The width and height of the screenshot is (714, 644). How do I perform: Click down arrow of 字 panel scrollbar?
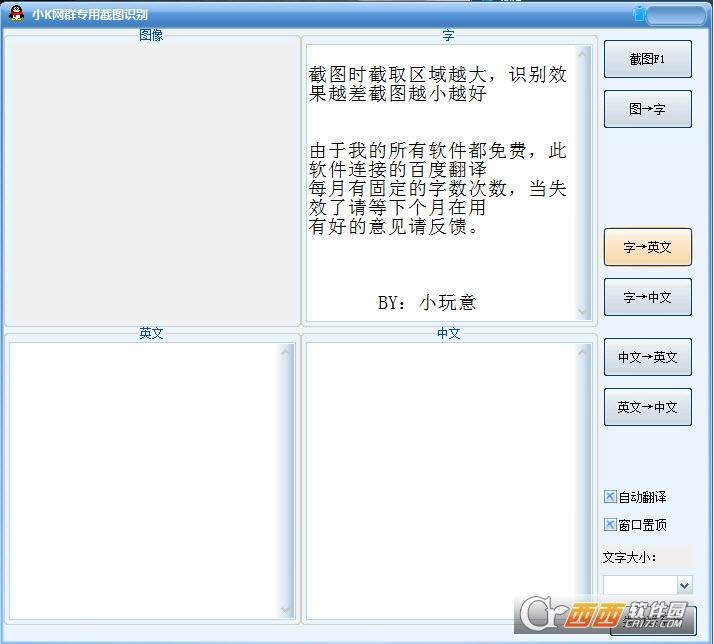(x=582, y=312)
